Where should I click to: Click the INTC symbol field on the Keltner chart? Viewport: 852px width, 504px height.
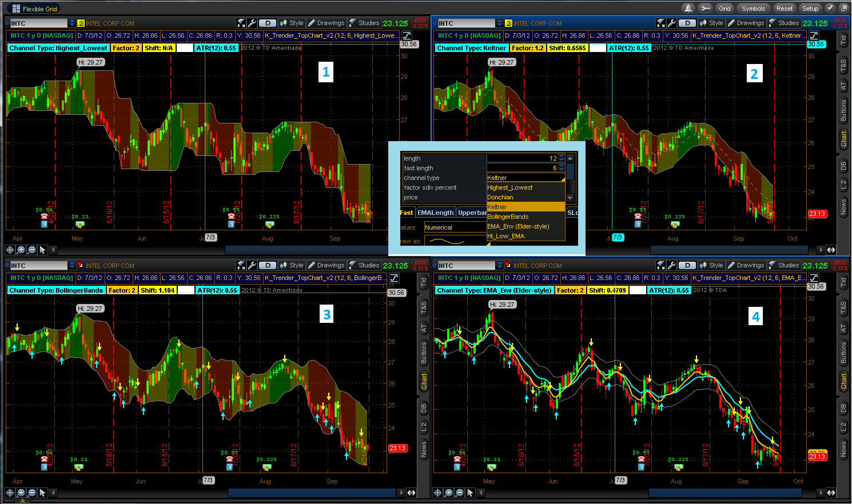click(x=467, y=23)
